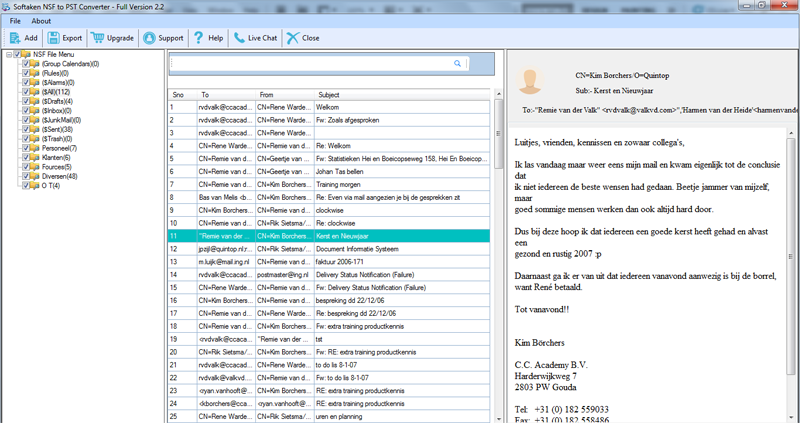
Task: Select email "to do lis 8-1-07" row 21
Action: pos(329,365)
